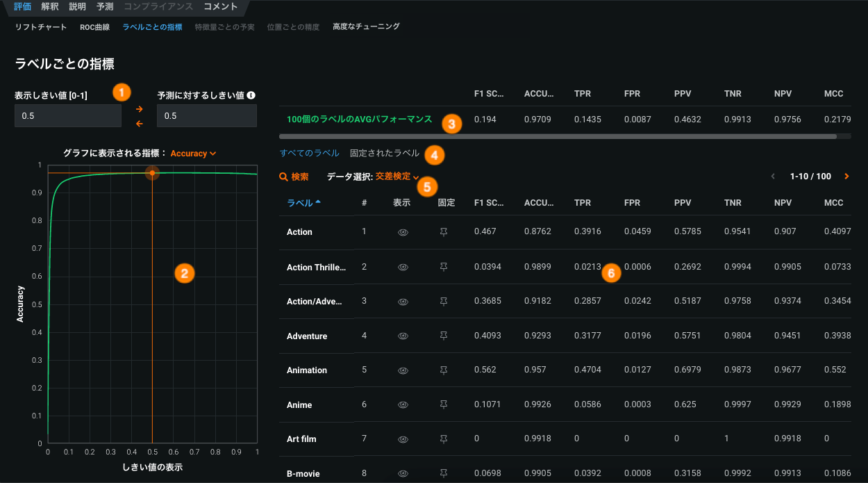Click the search magnifier icon

283,177
